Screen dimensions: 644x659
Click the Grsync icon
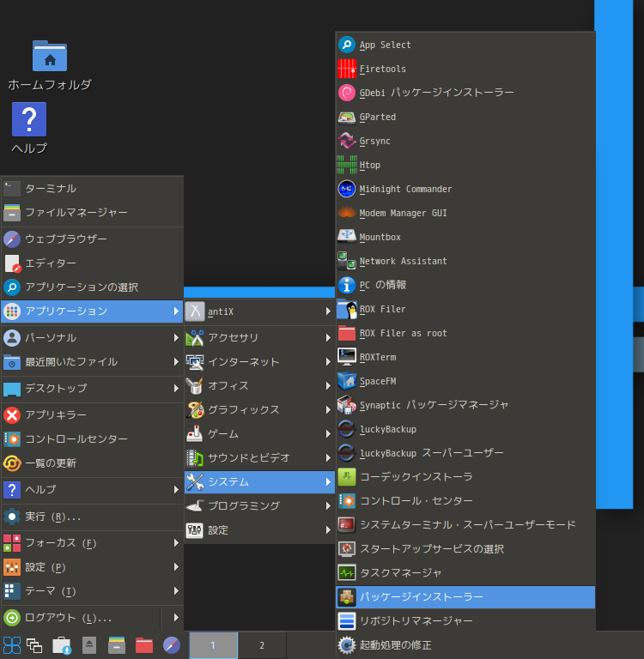tap(347, 141)
